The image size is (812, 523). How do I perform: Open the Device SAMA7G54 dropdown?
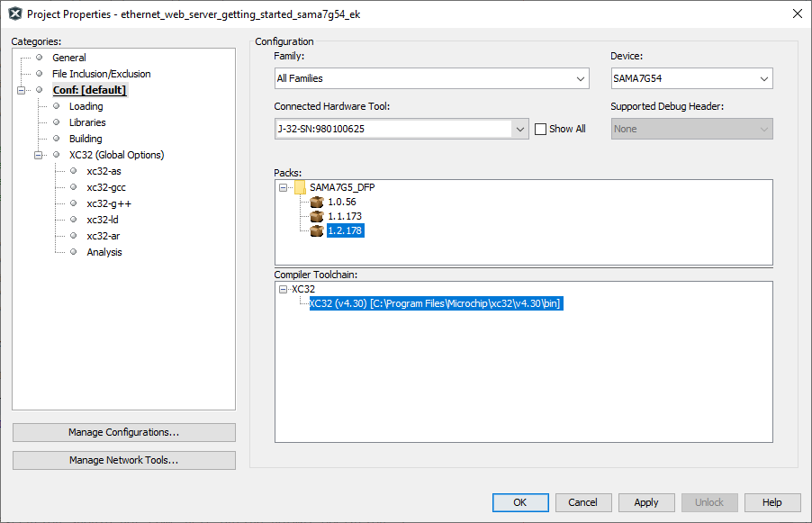coord(692,78)
